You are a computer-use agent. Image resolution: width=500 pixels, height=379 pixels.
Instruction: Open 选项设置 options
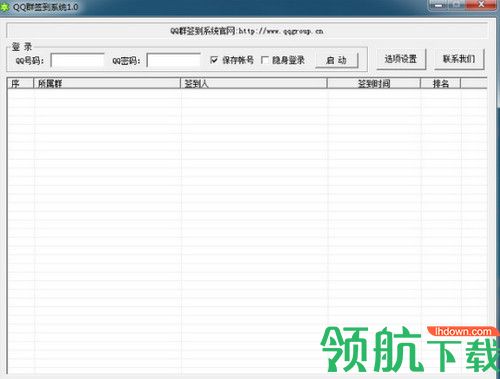tap(401, 59)
